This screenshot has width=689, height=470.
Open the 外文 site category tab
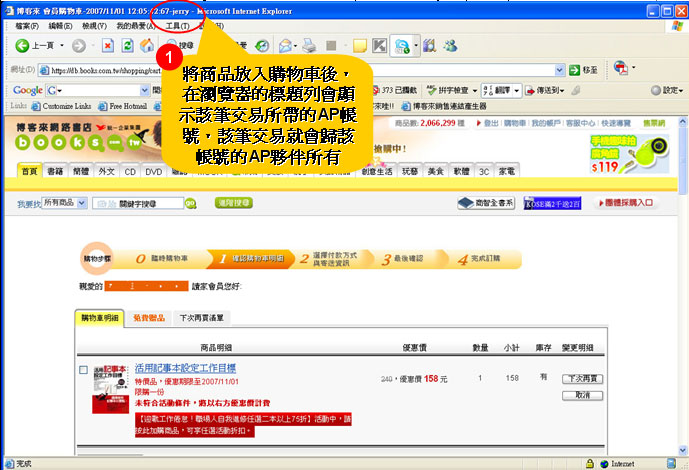point(106,171)
